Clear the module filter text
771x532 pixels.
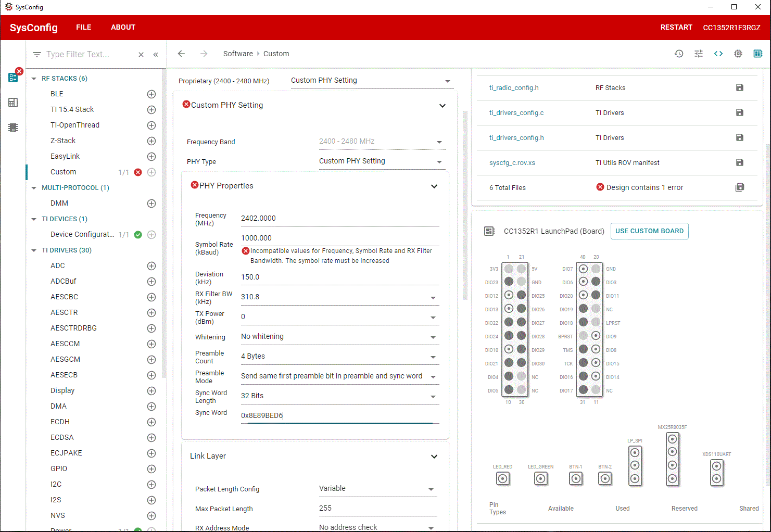(141, 55)
